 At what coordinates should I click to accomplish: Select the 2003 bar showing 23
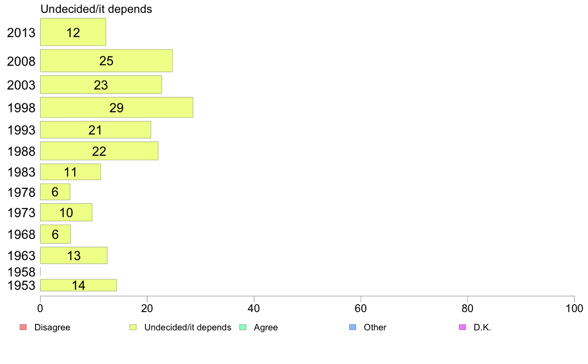pos(101,85)
